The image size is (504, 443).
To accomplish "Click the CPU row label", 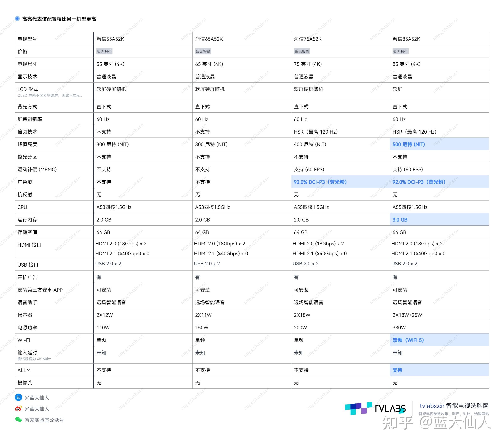I will click(22, 207).
